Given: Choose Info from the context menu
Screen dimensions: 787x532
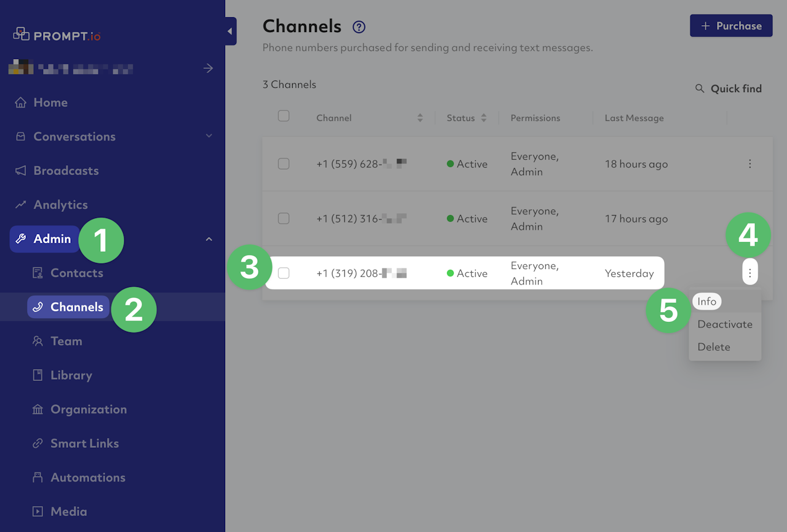Looking at the screenshot, I should coord(707,302).
